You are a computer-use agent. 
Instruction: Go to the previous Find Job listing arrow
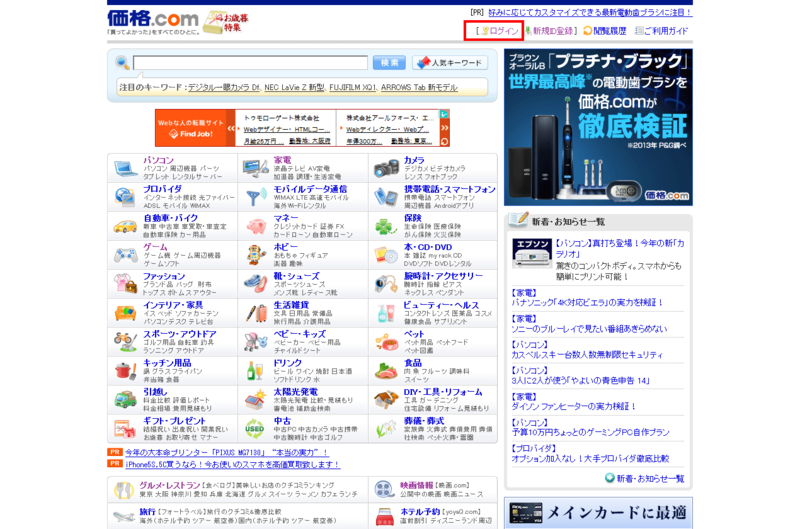click(231, 128)
